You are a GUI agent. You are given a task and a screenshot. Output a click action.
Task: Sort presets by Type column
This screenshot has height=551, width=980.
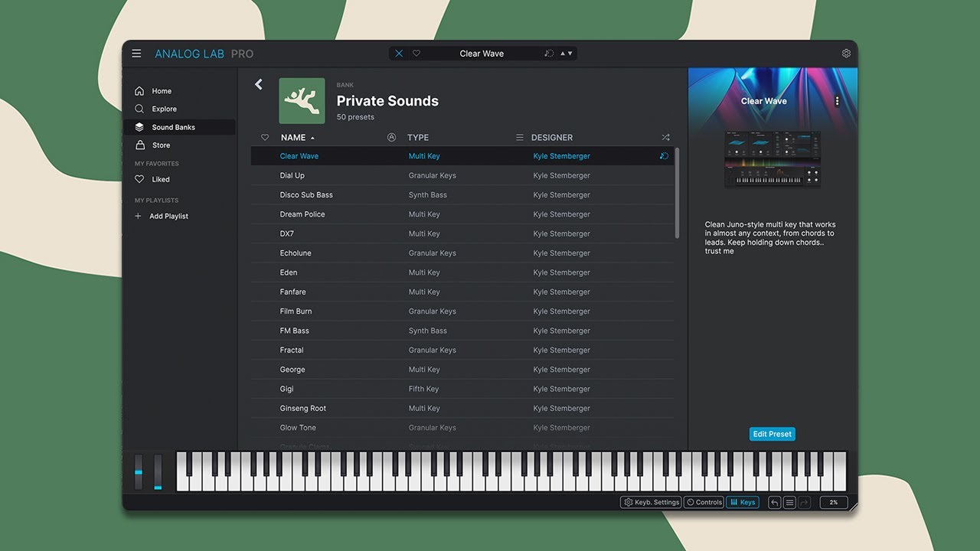(418, 138)
